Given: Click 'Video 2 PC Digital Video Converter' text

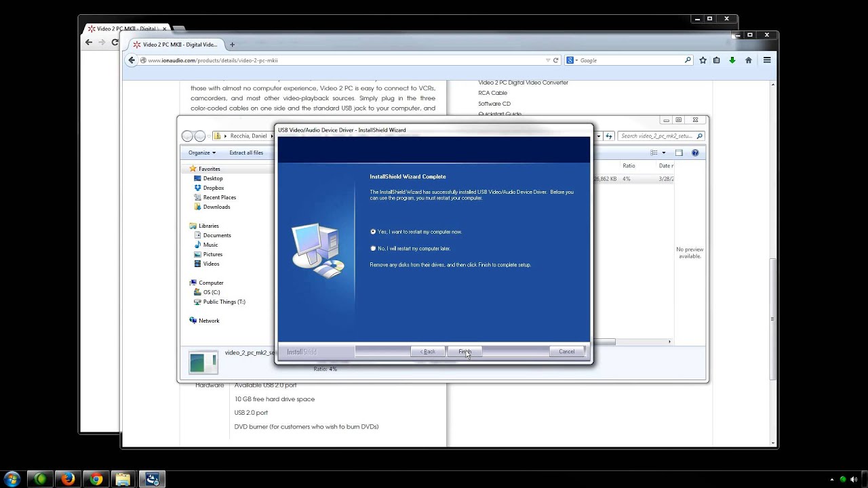Looking at the screenshot, I should [523, 83].
